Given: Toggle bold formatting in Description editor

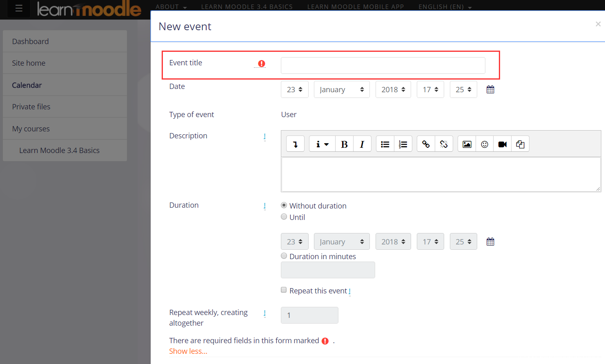Looking at the screenshot, I should point(344,144).
